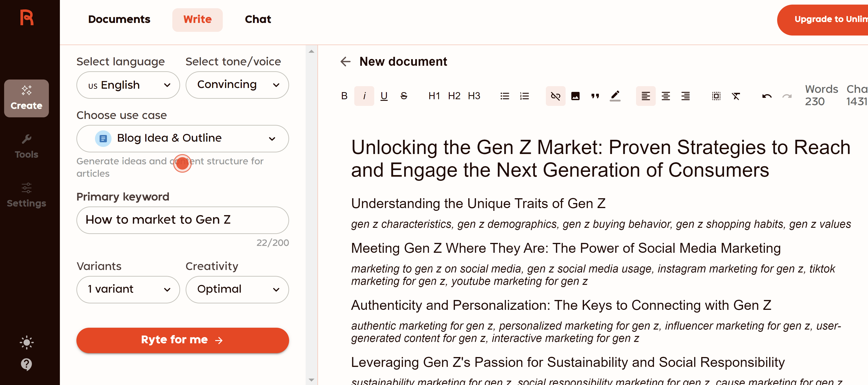Apply blockquote formatting icon
This screenshot has height=385, width=868.
coord(595,96)
